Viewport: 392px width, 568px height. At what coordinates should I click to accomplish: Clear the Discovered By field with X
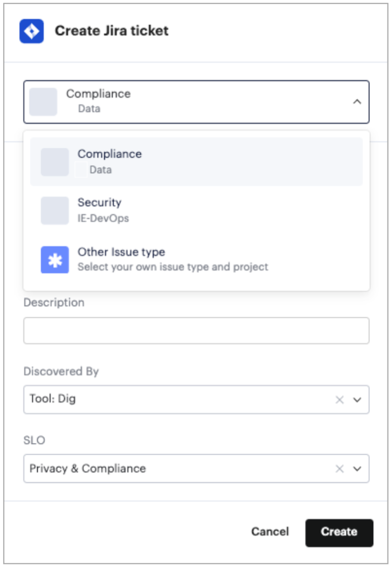[339, 400]
